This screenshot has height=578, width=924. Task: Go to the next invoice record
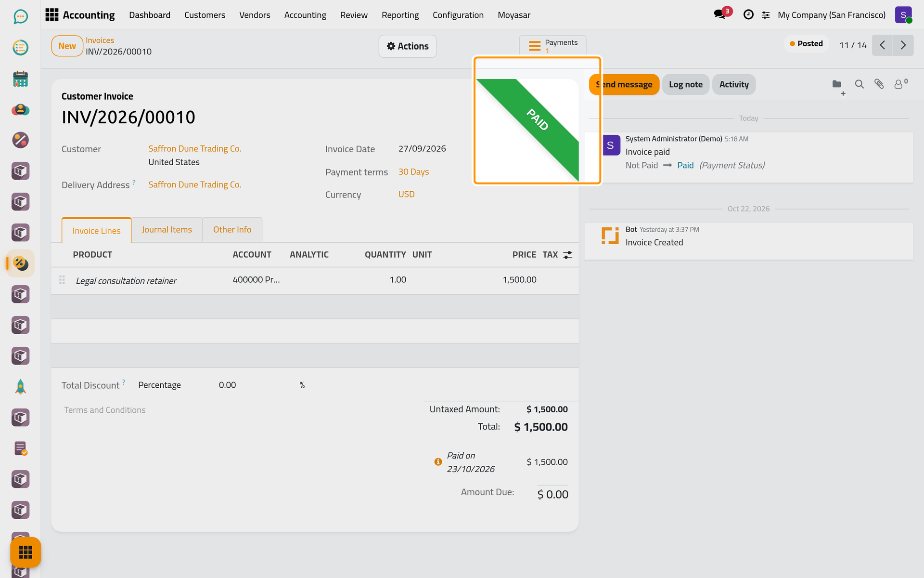pyautogui.click(x=903, y=45)
